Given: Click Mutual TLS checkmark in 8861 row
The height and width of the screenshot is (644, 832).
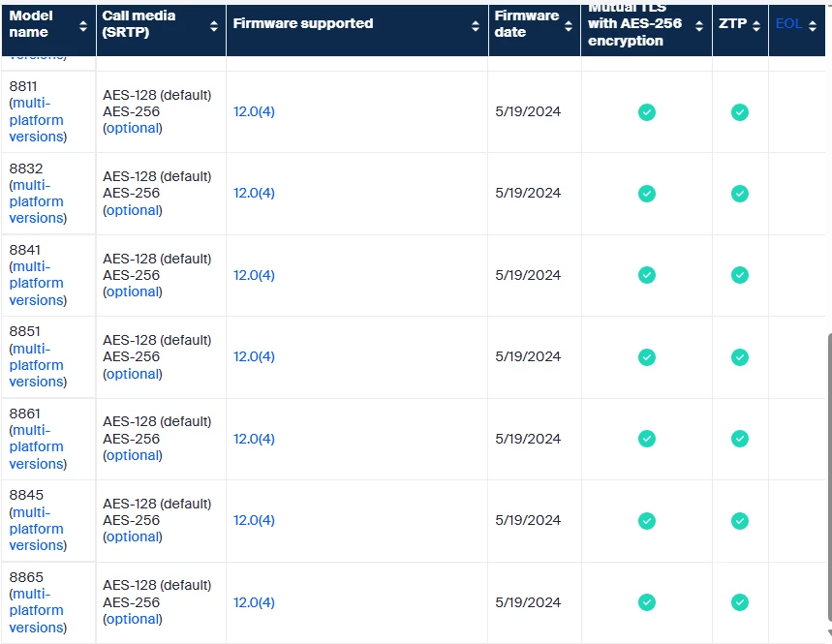Looking at the screenshot, I should 647,439.
